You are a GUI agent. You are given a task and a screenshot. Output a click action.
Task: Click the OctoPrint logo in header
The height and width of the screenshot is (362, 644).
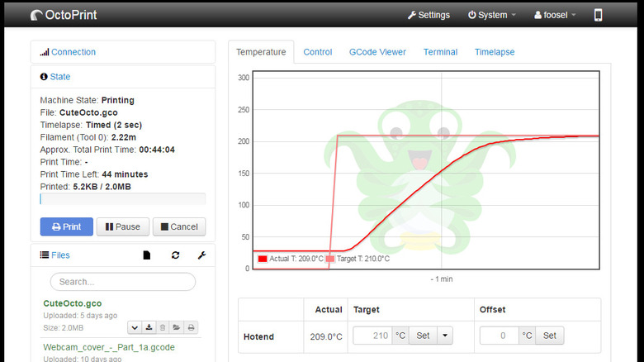(64, 15)
